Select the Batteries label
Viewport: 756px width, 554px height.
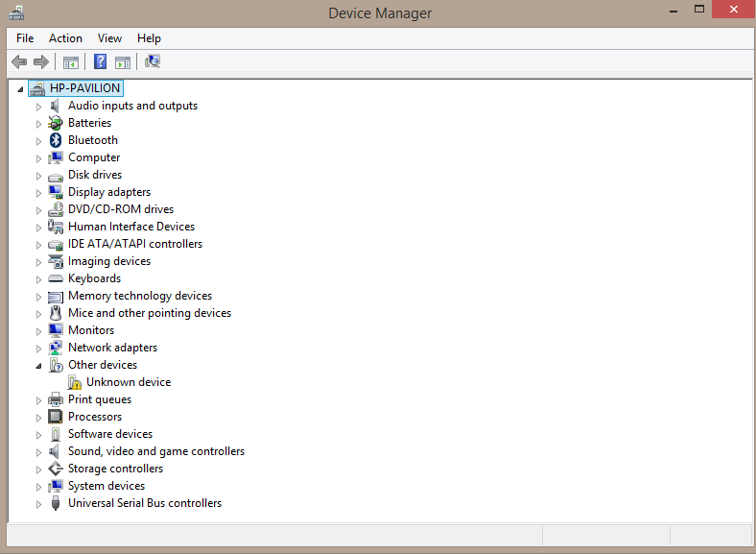point(89,123)
